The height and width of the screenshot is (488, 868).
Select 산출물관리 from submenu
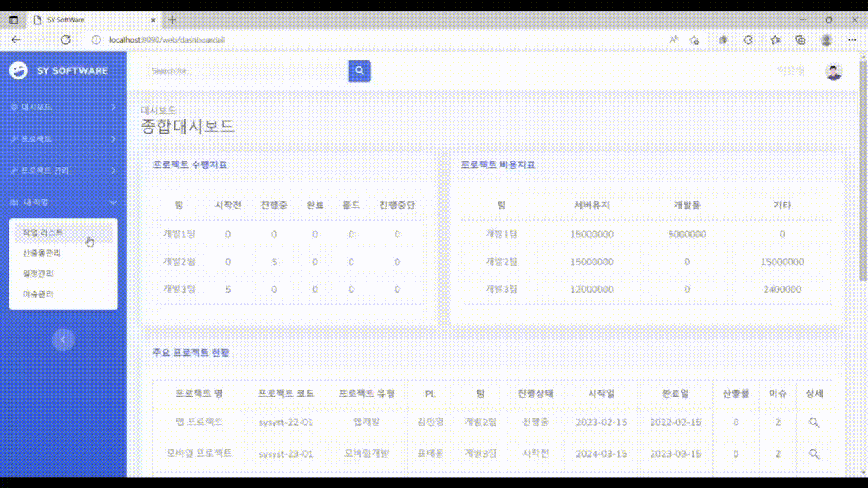coord(63,253)
